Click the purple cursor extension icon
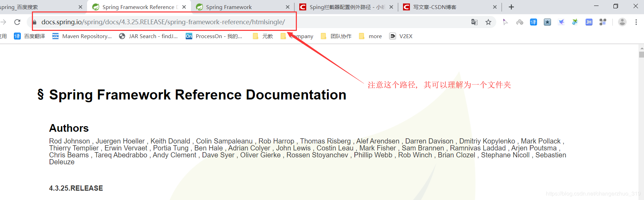 (505, 22)
